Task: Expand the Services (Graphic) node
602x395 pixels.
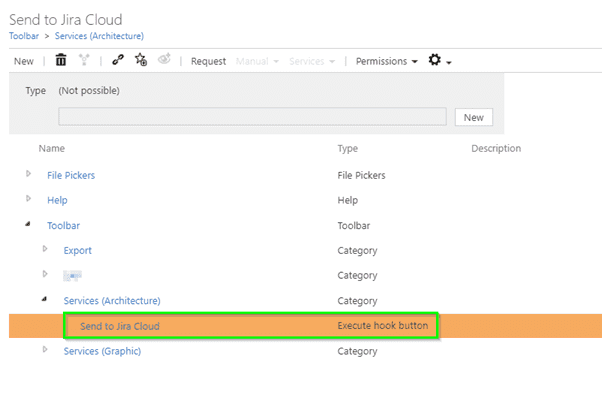Action: [45, 349]
